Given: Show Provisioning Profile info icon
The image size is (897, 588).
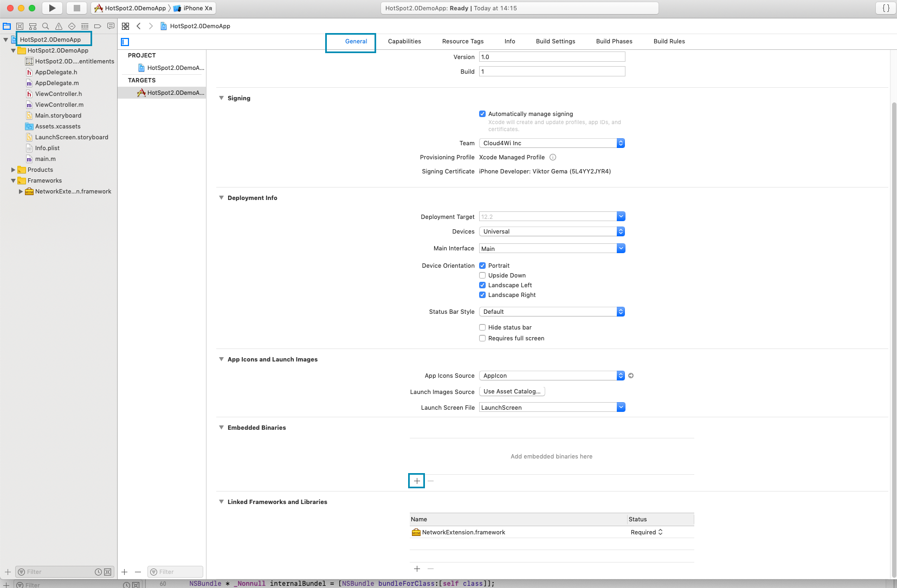Looking at the screenshot, I should click(553, 157).
